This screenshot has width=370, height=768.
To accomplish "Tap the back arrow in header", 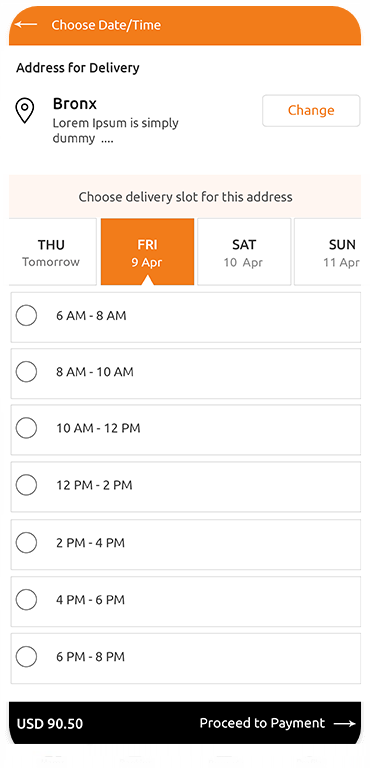I will (x=26, y=24).
